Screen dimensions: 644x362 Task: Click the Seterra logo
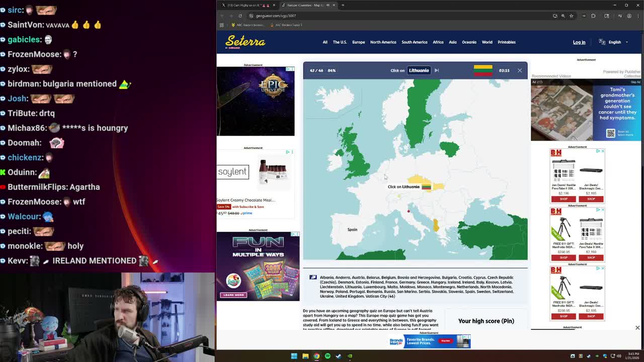(245, 42)
